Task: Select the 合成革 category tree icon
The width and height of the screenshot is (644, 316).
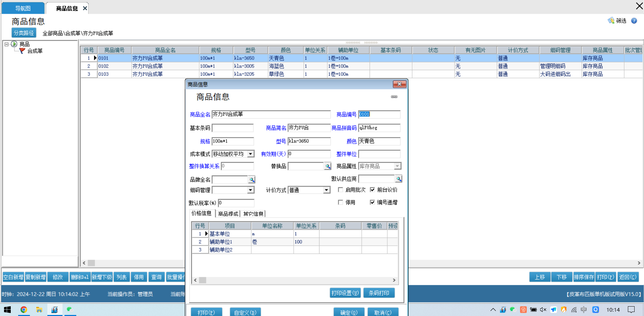Action: coord(22,51)
